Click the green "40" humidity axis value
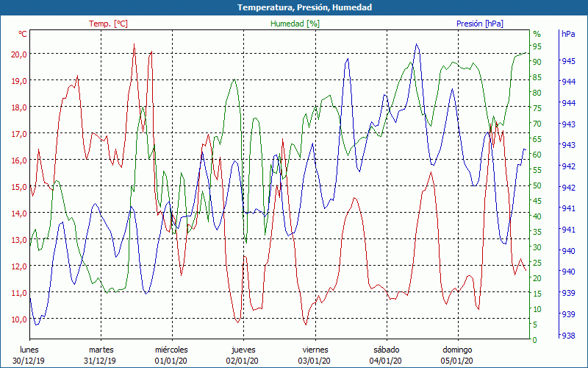 (537, 216)
